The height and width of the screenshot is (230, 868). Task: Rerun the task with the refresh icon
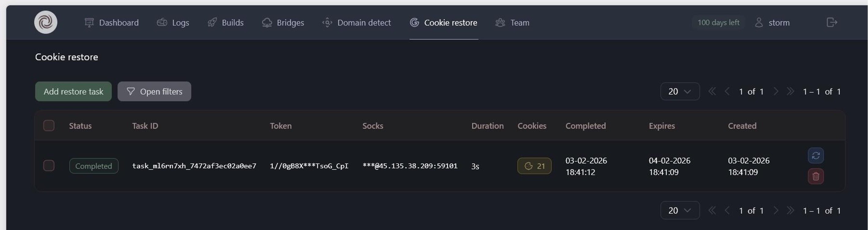coord(815,156)
